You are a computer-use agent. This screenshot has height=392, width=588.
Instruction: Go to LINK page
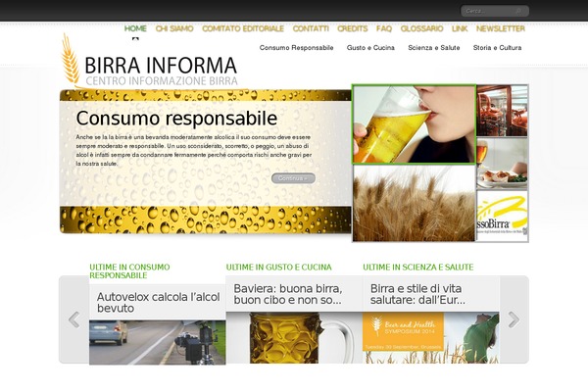[x=460, y=28]
